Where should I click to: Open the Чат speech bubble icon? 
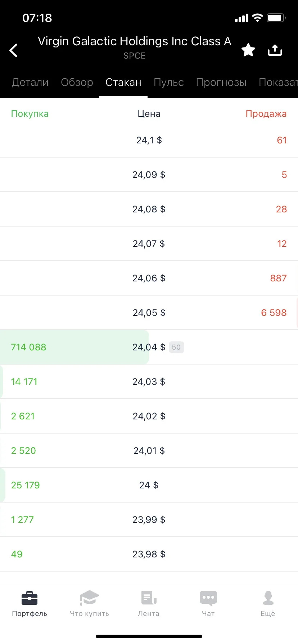click(208, 598)
